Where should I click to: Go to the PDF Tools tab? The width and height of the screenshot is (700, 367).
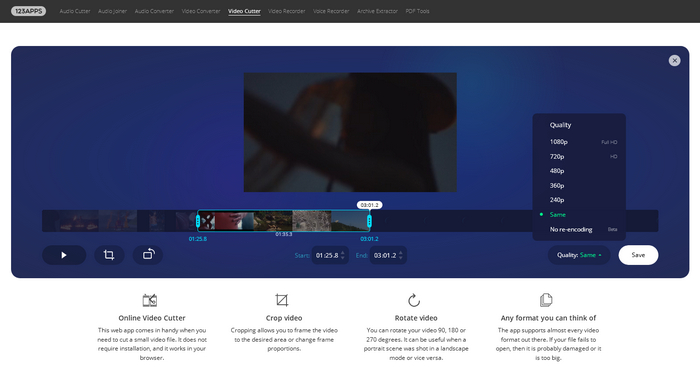coord(417,11)
